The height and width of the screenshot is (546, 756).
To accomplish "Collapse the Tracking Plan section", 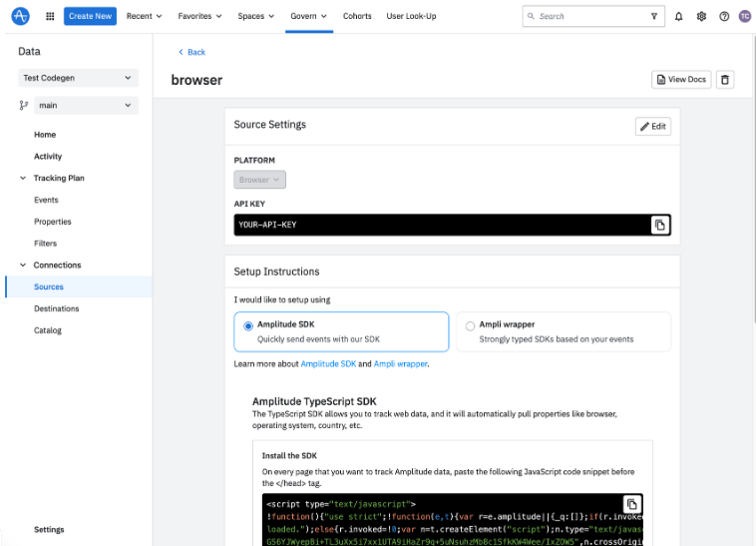I will click(x=23, y=178).
